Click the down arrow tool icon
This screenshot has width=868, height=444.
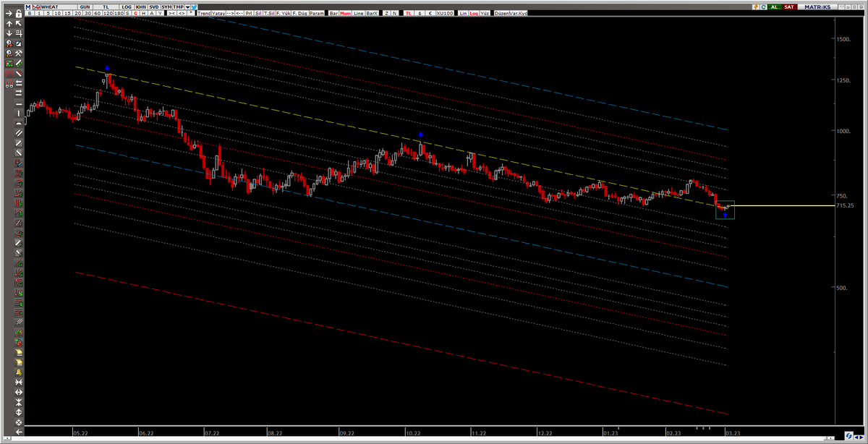(9, 33)
